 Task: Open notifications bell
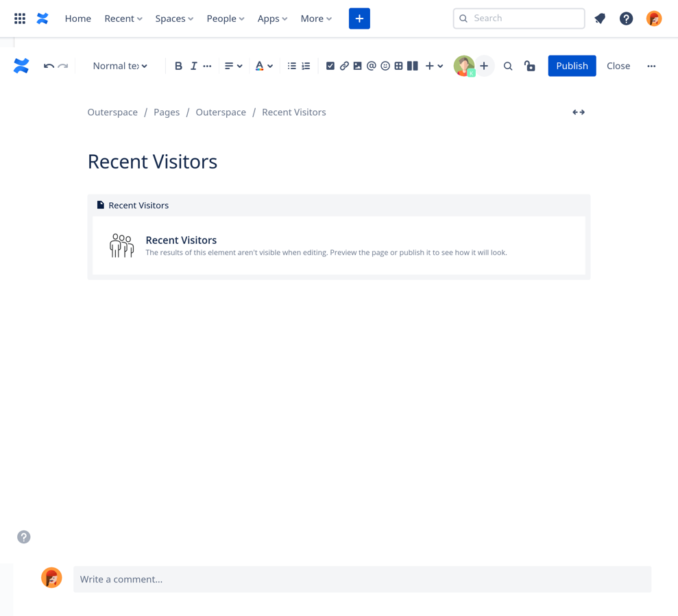(x=600, y=19)
